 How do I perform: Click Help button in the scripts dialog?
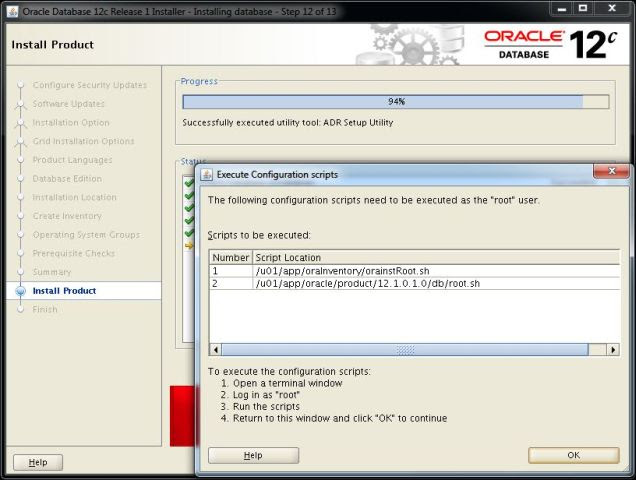pos(253,455)
